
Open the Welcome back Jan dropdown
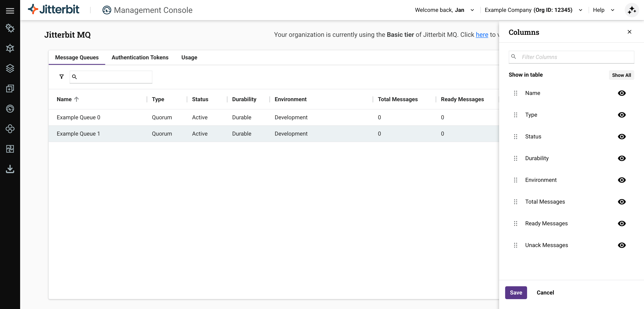472,10
